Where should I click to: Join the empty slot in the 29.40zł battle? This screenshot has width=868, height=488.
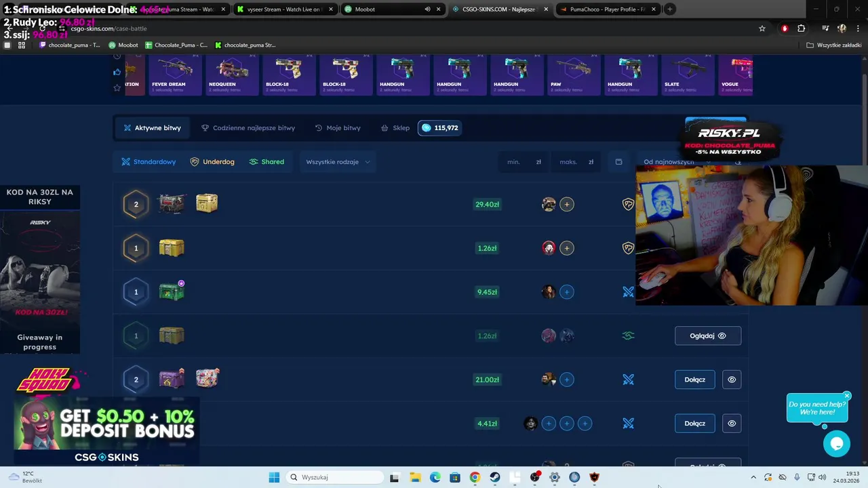click(x=567, y=204)
